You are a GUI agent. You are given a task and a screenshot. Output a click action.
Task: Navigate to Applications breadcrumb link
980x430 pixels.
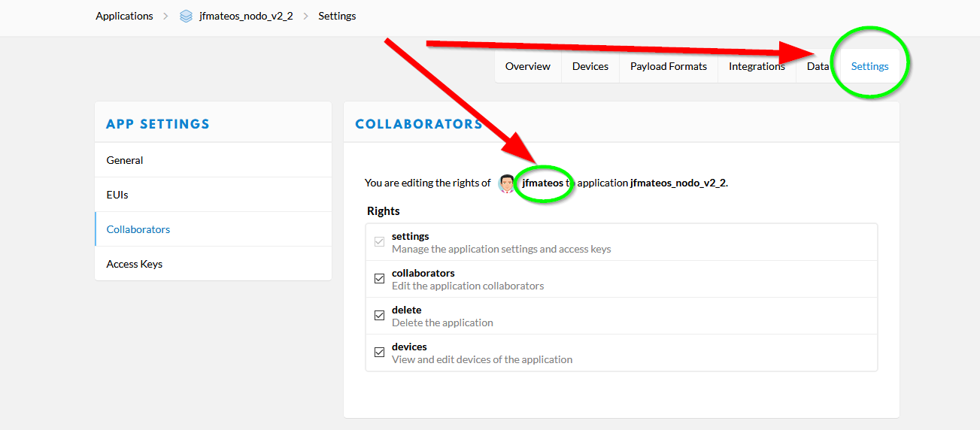coord(124,16)
